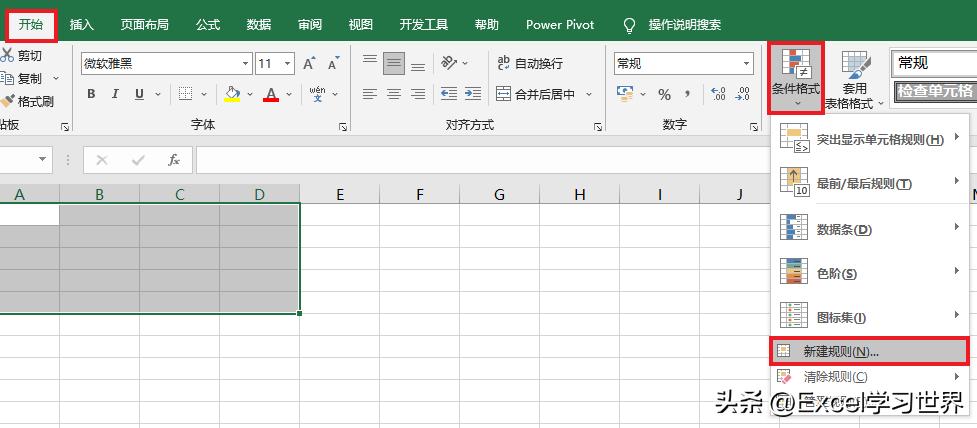The image size is (977, 428).
Task: Align text right
Action: (x=418, y=94)
